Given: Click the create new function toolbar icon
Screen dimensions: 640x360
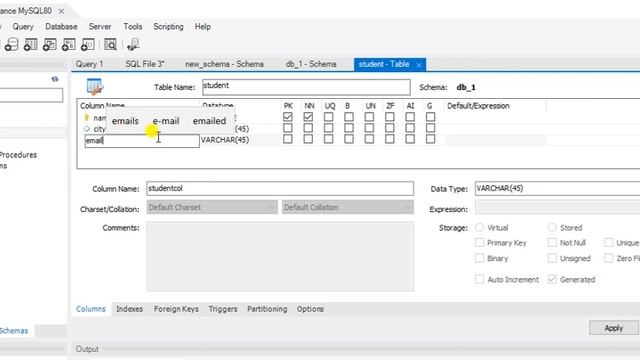Looking at the screenshot, I should (x=88, y=44).
